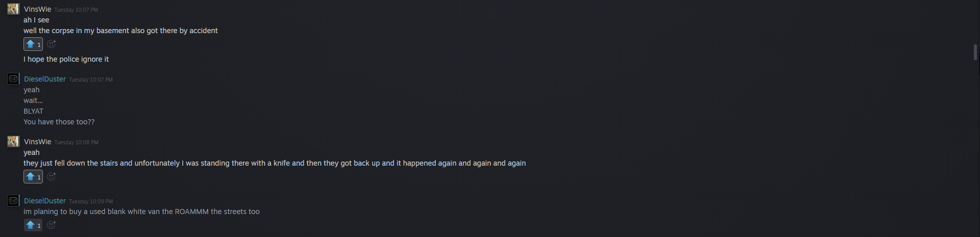Screen dimensions: 980x237
Task: Open the reaction picker beside the fell-down-the-stairs upvote
Action: (52, 177)
